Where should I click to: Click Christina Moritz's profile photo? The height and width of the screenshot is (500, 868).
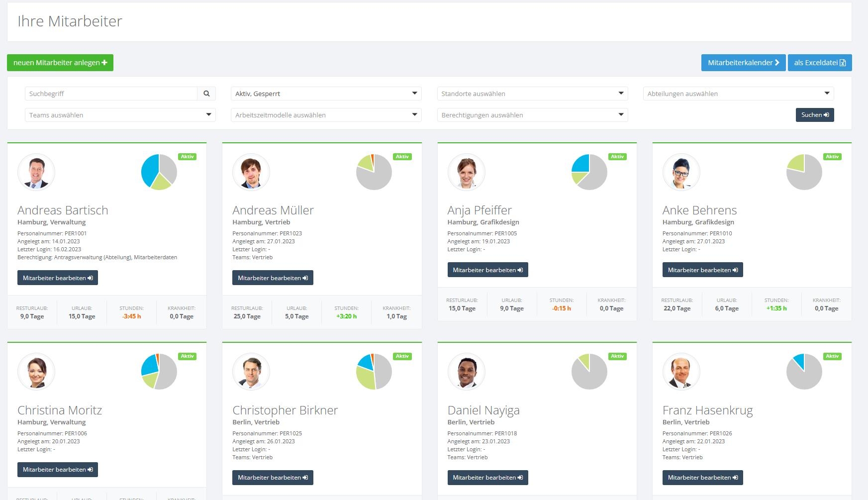[x=36, y=372]
